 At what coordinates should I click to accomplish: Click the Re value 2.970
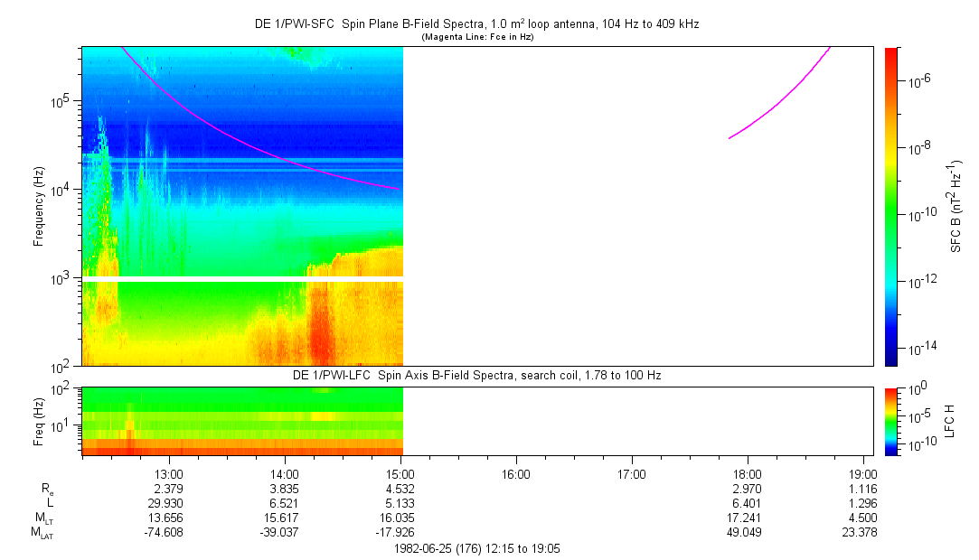748,489
